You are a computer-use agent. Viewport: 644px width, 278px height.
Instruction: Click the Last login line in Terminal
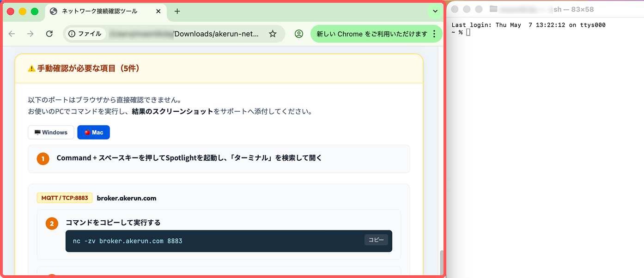[529, 25]
